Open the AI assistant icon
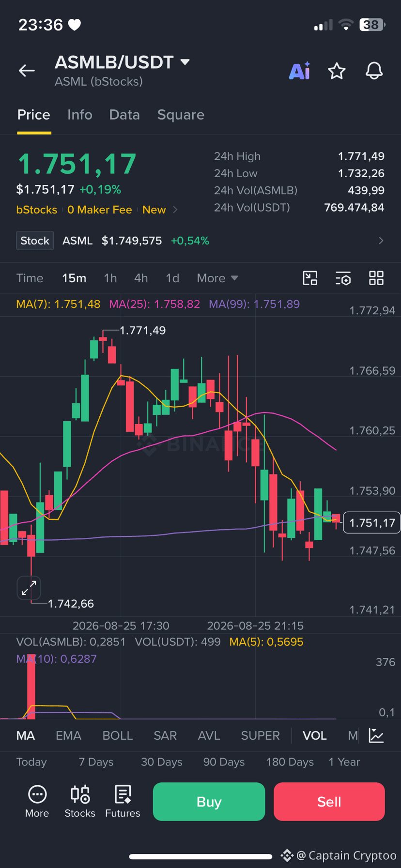This screenshot has height=868, width=401. tap(299, 71)
